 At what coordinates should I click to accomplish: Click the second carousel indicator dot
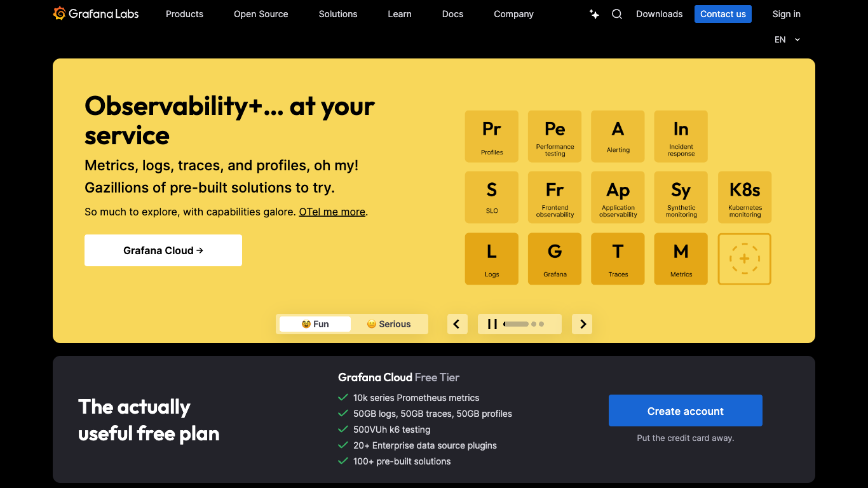(534, 324)
